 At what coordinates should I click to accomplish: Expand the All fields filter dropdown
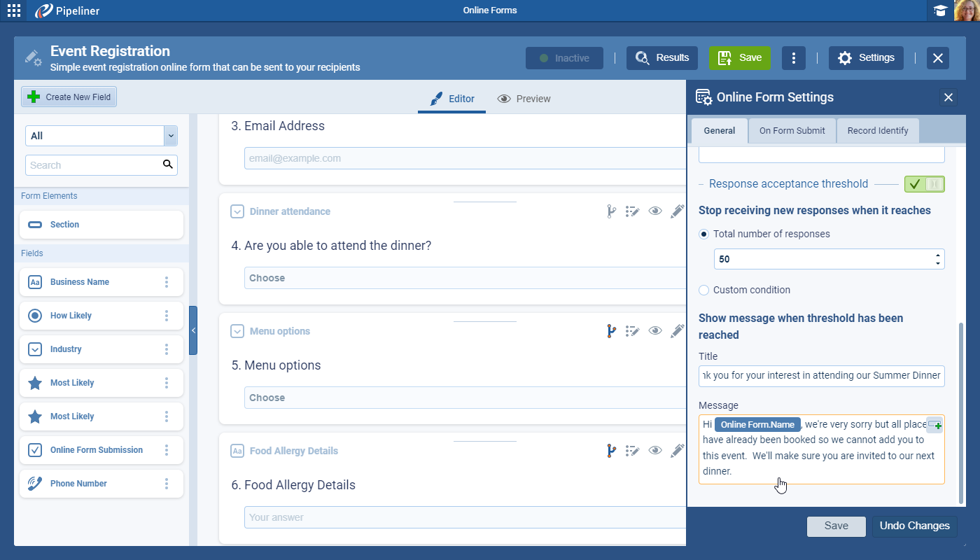coord(170,136)
